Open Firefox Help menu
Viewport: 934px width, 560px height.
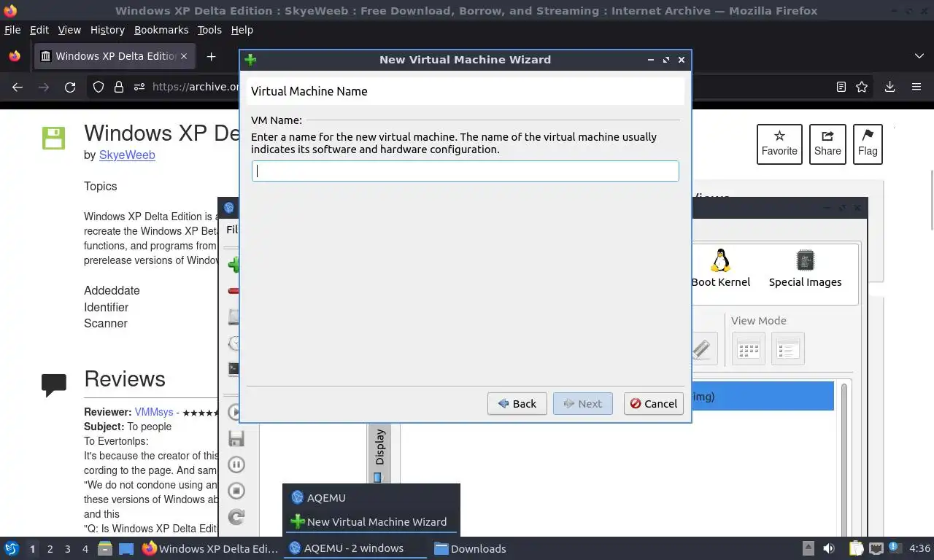pyautogui.click(x=242, y=30)
